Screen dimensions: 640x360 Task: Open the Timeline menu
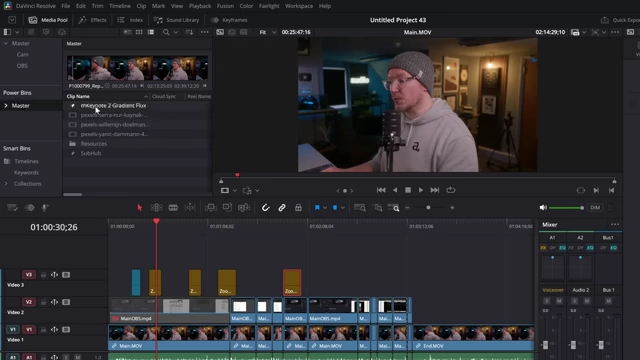pos(120,6)
